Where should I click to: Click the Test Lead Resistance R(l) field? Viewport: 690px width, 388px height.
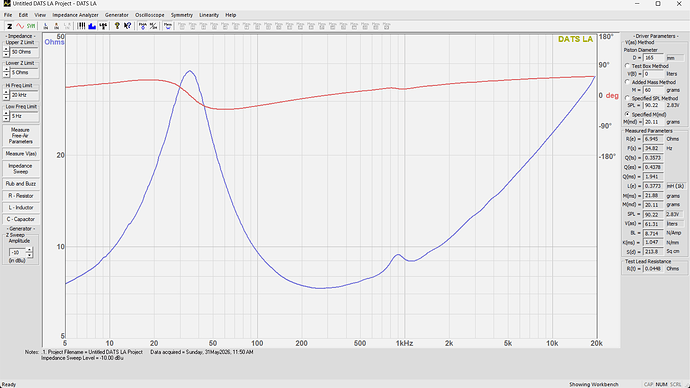coord(653,269)
